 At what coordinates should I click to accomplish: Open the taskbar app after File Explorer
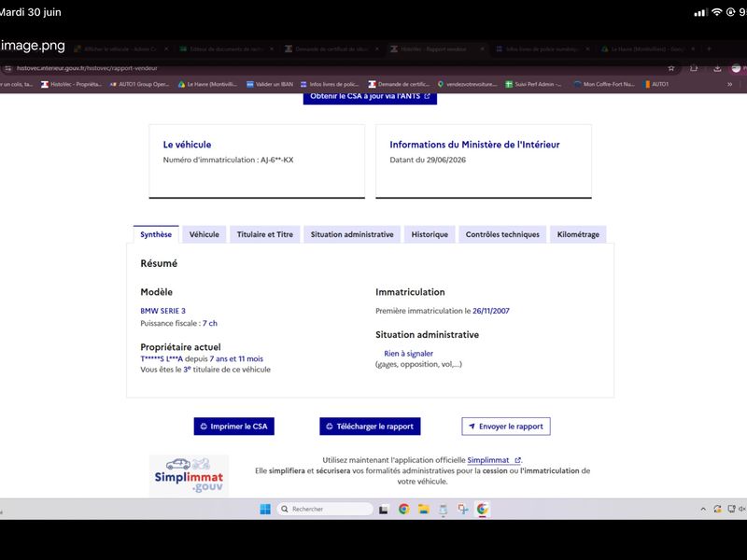coord(443,510)
